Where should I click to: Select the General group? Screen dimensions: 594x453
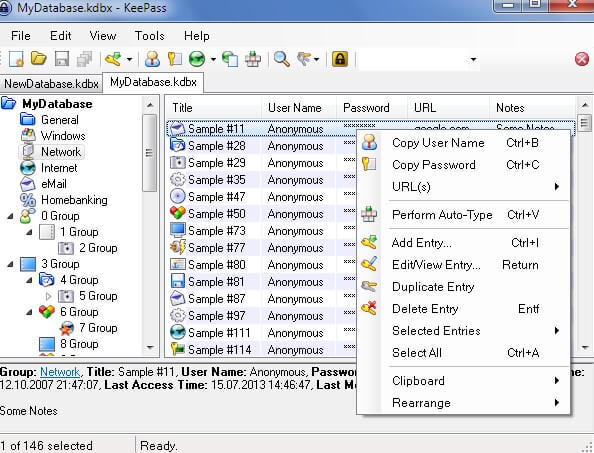click(x=60, y=120)
